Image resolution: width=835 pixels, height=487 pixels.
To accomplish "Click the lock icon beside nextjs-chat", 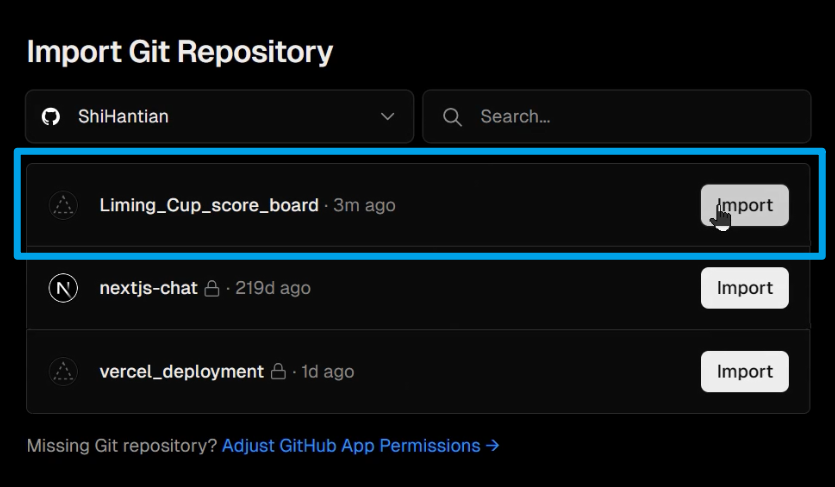I will pos(212,288).
